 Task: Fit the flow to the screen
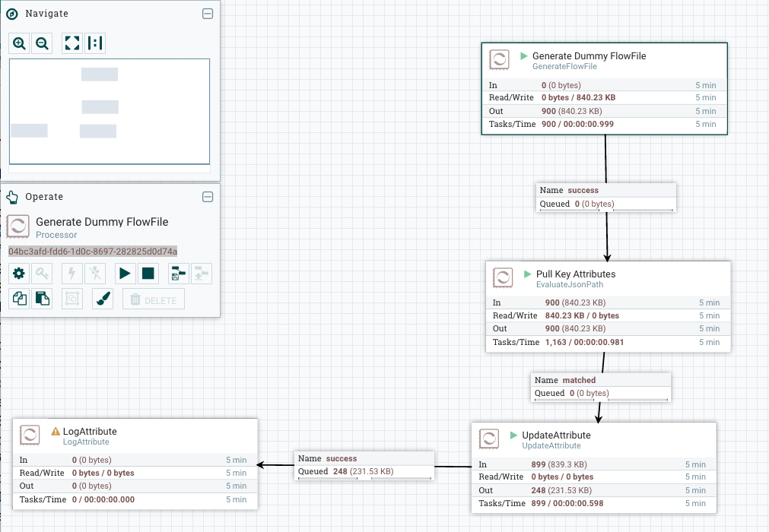[72, 43]
